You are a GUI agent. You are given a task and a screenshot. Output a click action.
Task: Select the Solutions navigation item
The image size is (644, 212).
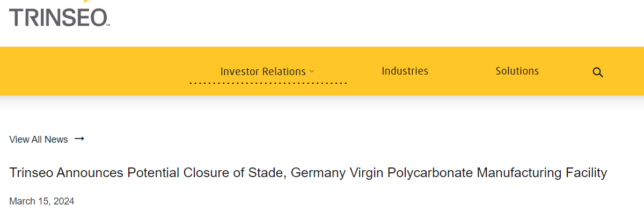point(517,71)
